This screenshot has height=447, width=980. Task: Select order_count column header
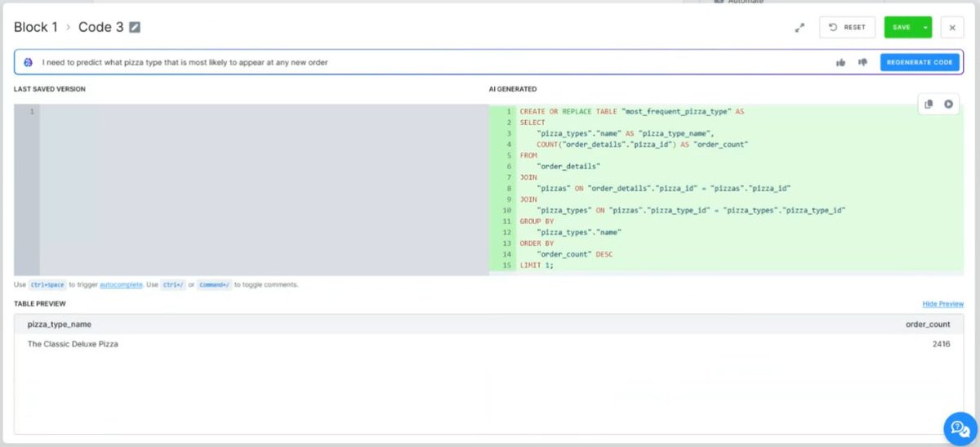tap(928, 324)
